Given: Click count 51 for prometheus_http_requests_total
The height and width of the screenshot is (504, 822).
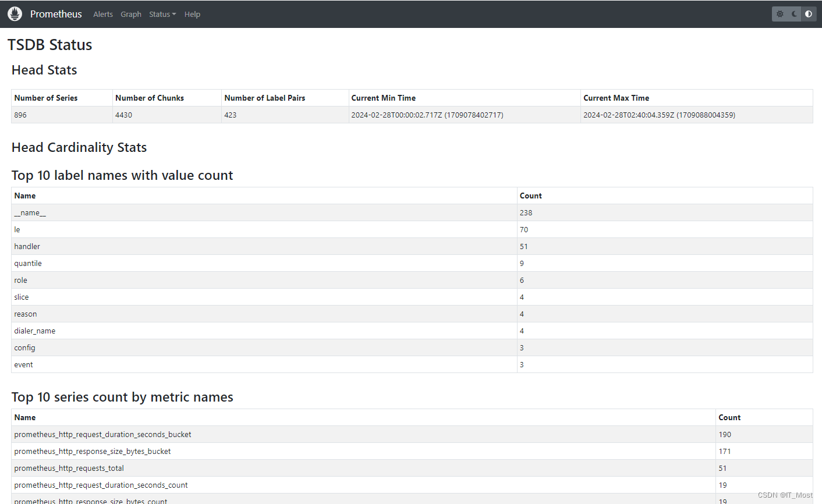Looking at the screenshot, I should coord(722,468).
